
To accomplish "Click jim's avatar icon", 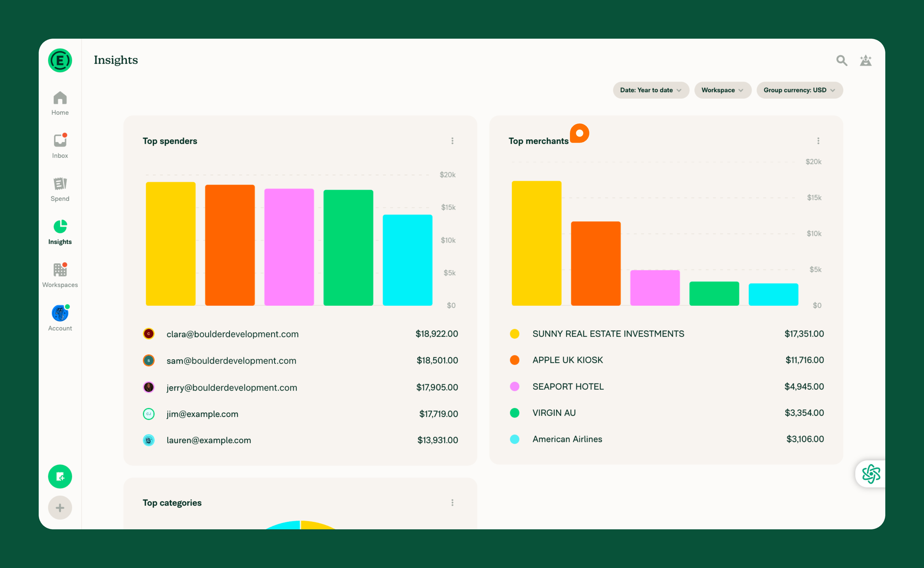I will (x=149, y=414).
